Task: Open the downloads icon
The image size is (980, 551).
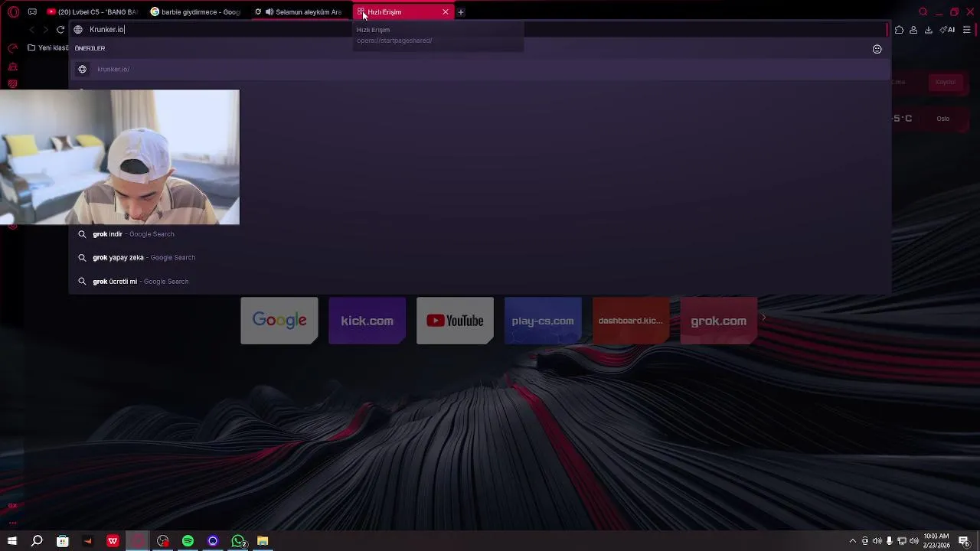Action: tap(928, 30)
